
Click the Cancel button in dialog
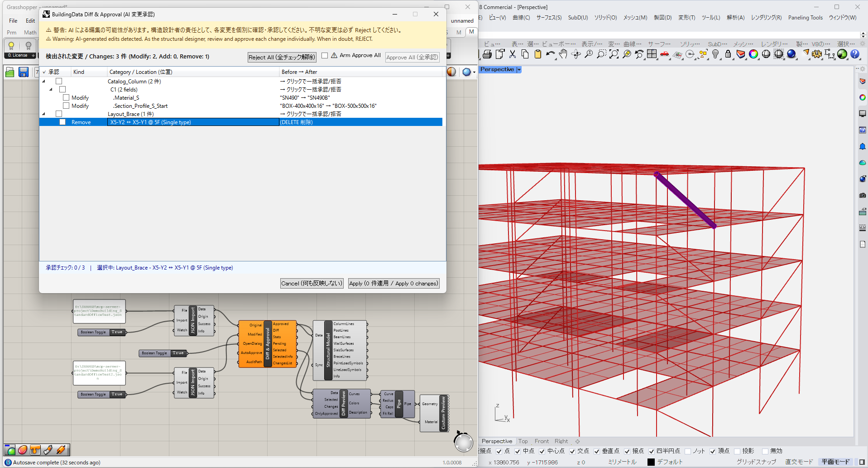[x=312, y=283]
